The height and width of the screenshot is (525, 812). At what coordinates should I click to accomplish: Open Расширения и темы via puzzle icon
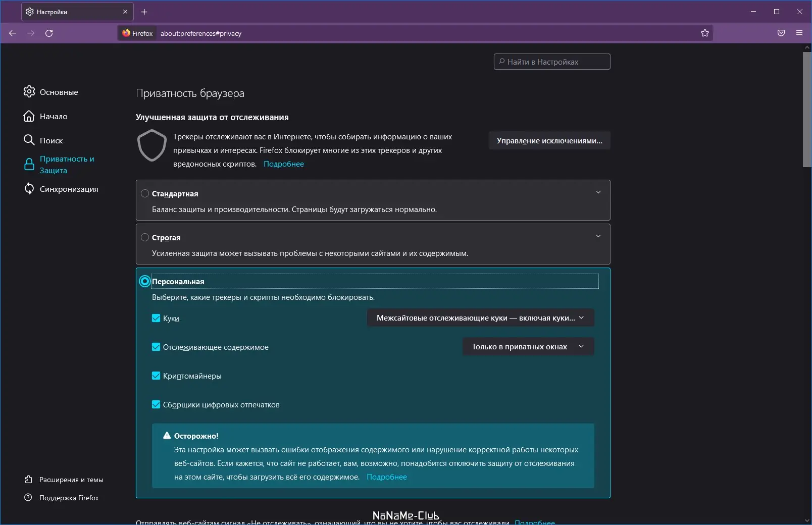pos(29,480)
